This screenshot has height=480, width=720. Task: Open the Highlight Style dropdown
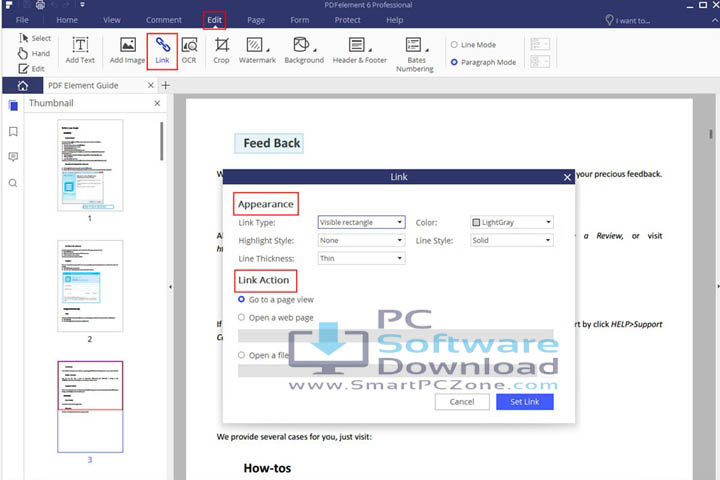tap(361, 240)
